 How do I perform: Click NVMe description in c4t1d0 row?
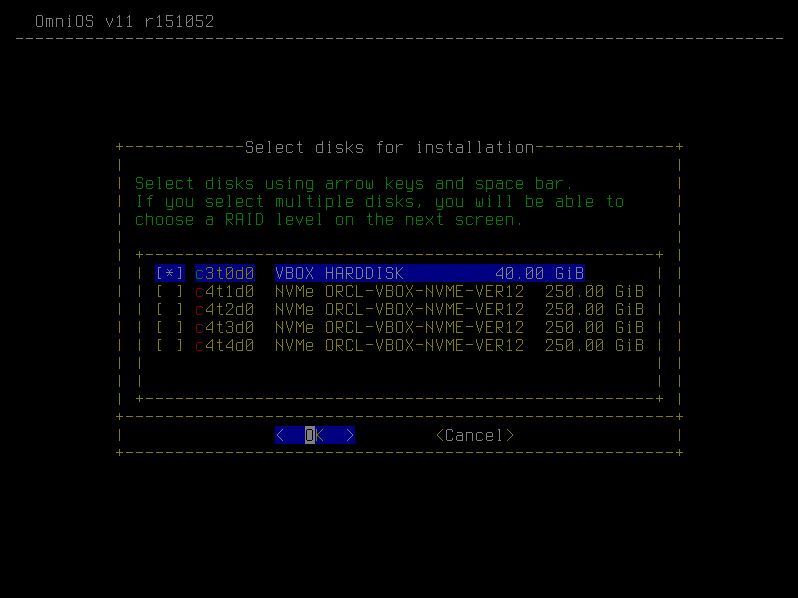pos(400,291)
